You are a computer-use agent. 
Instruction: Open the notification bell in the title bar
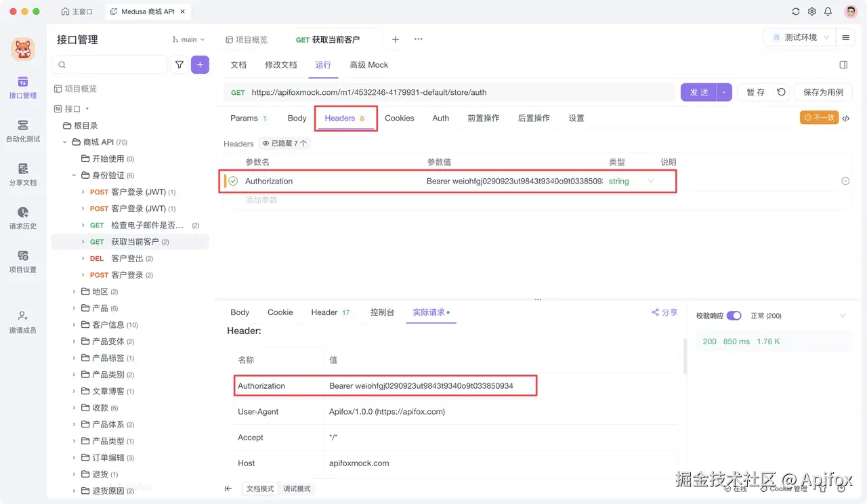pos(827,12)
